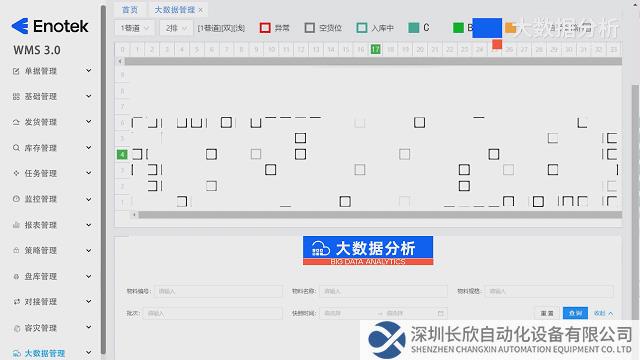Open the 1巷道 aisle dropdown
The width and height of the screenshot is (640, 360).
click(134, 28)
